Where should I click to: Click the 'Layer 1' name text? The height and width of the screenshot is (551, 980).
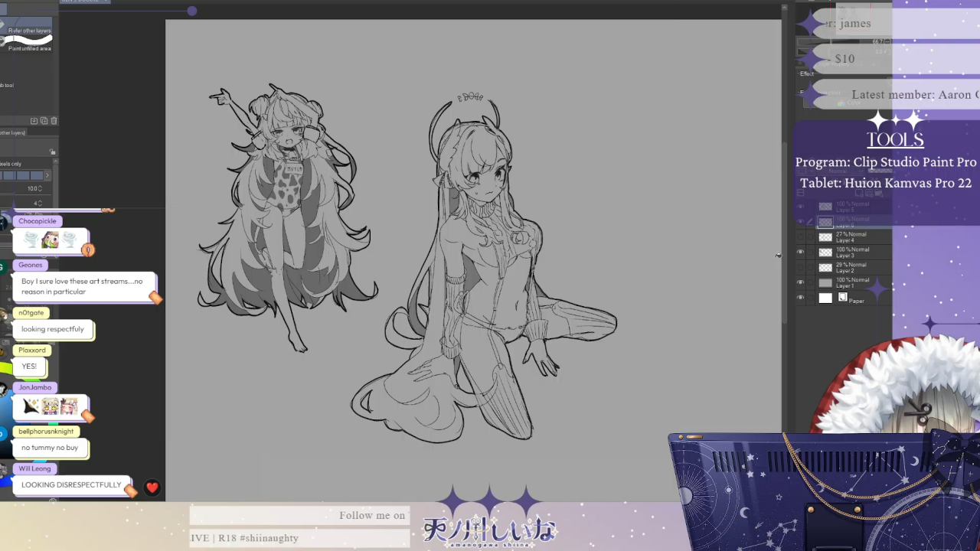click(845, 286)
